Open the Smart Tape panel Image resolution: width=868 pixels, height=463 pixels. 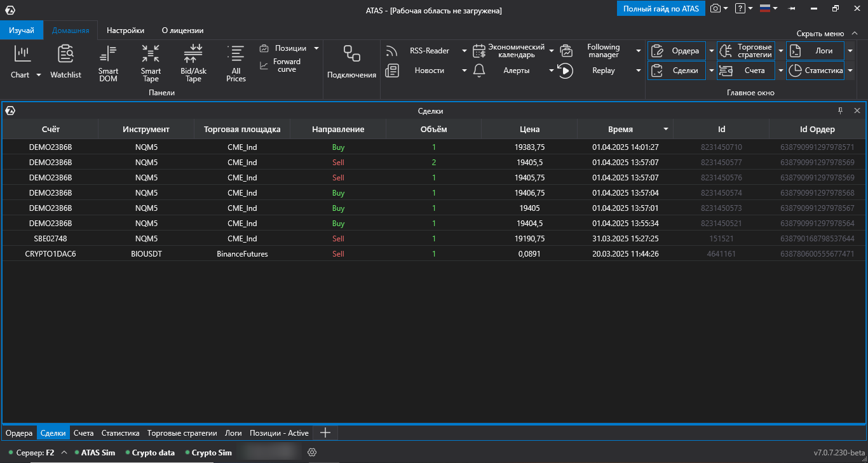point(151,64)
